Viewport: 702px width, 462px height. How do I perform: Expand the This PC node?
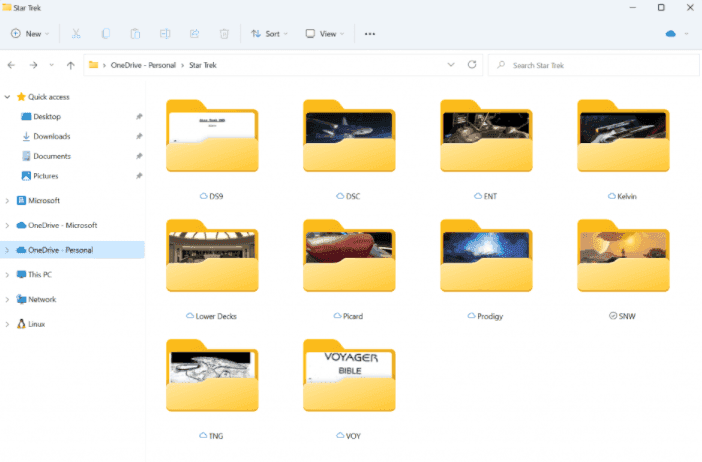pos(7,274)
